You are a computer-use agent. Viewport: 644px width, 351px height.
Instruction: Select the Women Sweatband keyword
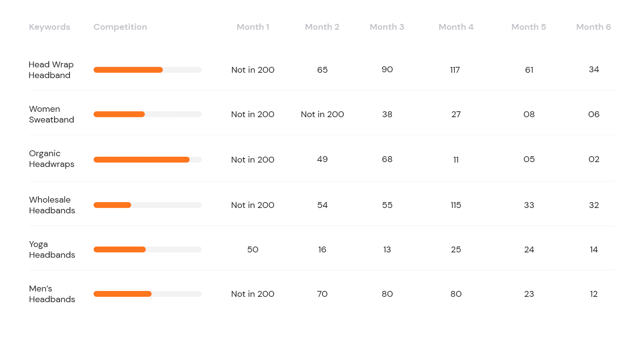(51, 114)
